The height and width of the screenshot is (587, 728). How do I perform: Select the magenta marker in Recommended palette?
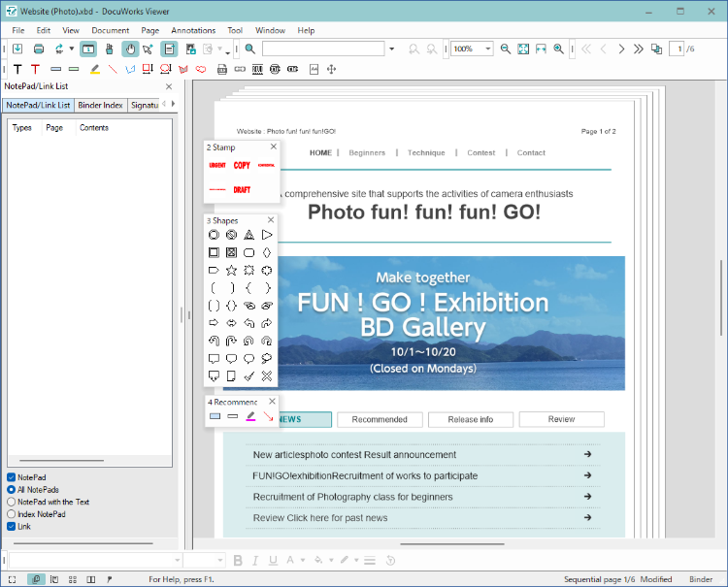coord(250,416)
